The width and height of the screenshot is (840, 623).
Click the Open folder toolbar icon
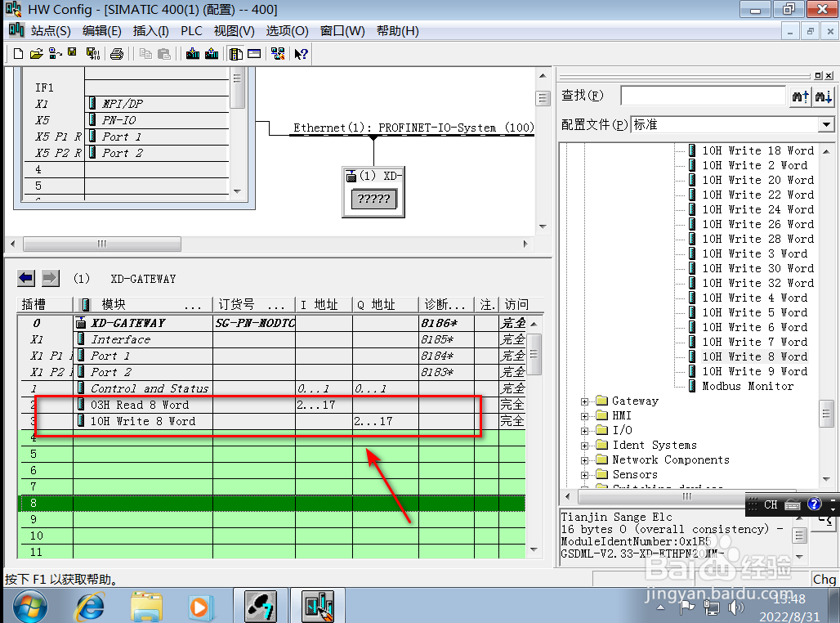[x=37, y=54]
